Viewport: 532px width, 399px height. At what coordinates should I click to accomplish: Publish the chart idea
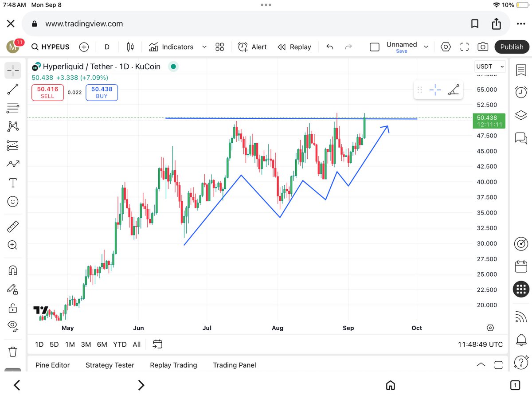[x=512, y=47]
